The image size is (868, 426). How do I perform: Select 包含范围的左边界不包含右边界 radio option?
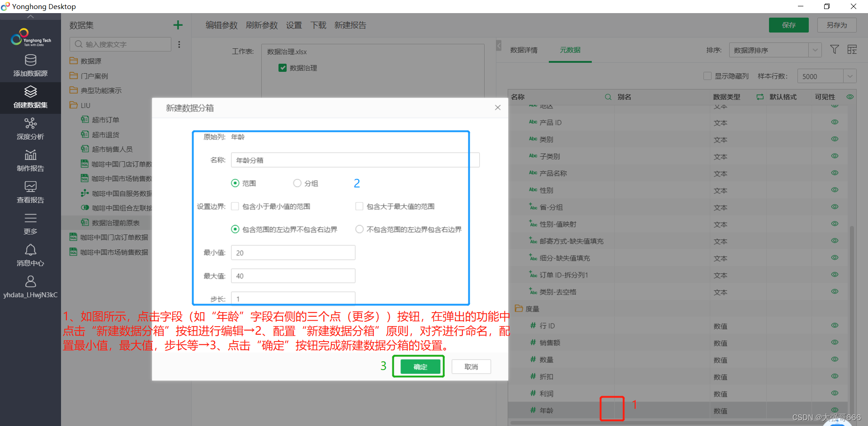(x=235, y=229)
